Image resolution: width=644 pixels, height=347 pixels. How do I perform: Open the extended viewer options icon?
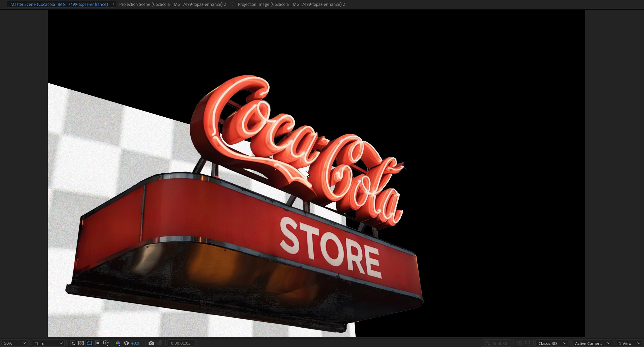pos(527,343)
